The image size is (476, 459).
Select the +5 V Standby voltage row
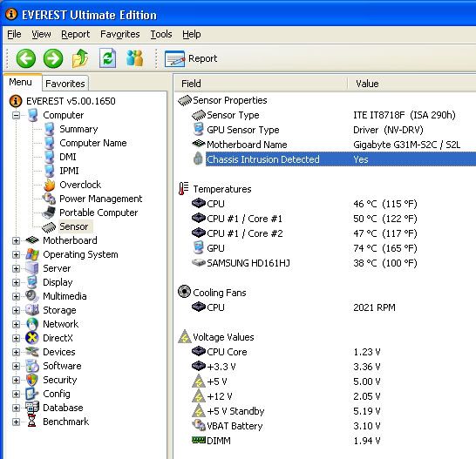(x=334, y=411)
